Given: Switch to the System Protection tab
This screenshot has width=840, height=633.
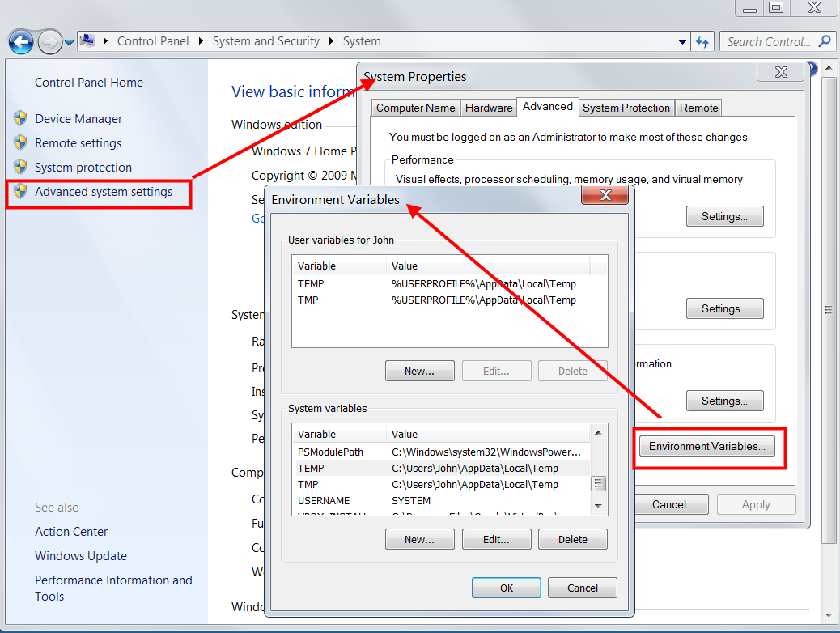Looking at the screenshot, I should pyautogui.click(x=626, y=108).
